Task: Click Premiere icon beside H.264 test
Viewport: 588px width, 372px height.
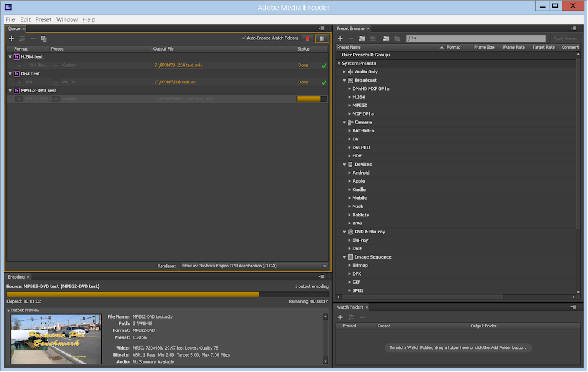Action: click(16, 57)
